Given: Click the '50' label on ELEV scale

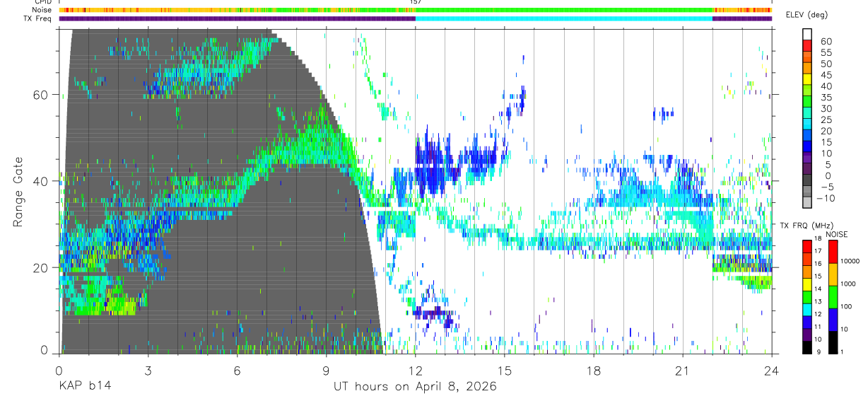Looking at the screenshot, I should [x=825, y=63].
